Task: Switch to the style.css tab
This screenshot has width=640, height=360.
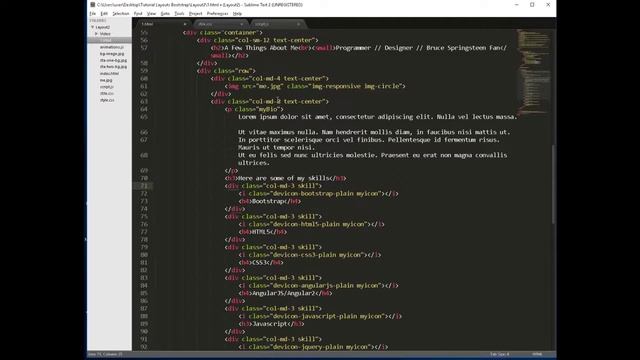Action: pos(220,24)
